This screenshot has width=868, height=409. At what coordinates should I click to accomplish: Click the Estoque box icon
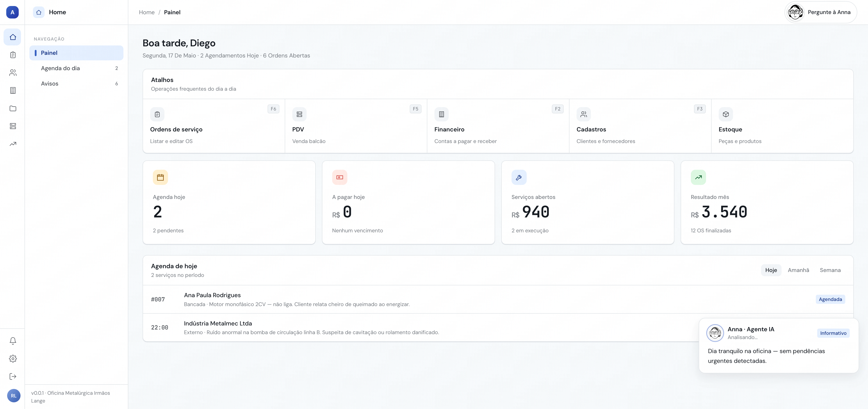[x=726, y=115]
